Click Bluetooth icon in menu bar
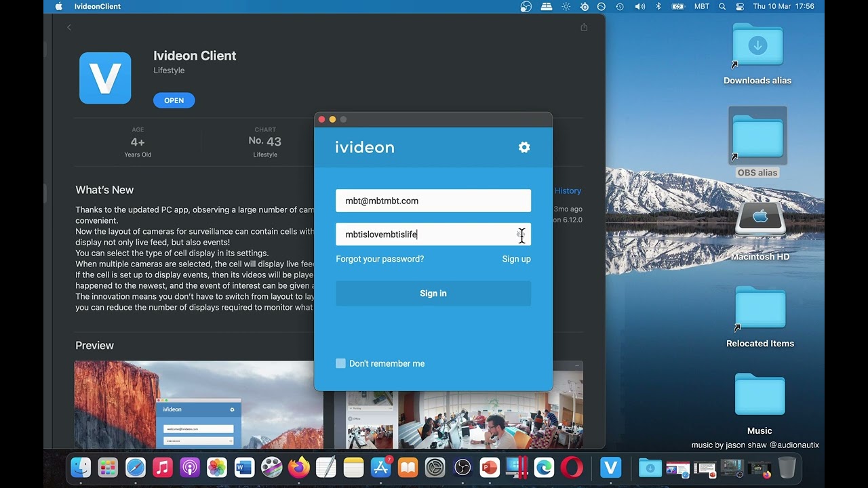The width and height of the screenshot is (868, 488). click(x=658, y=6)
